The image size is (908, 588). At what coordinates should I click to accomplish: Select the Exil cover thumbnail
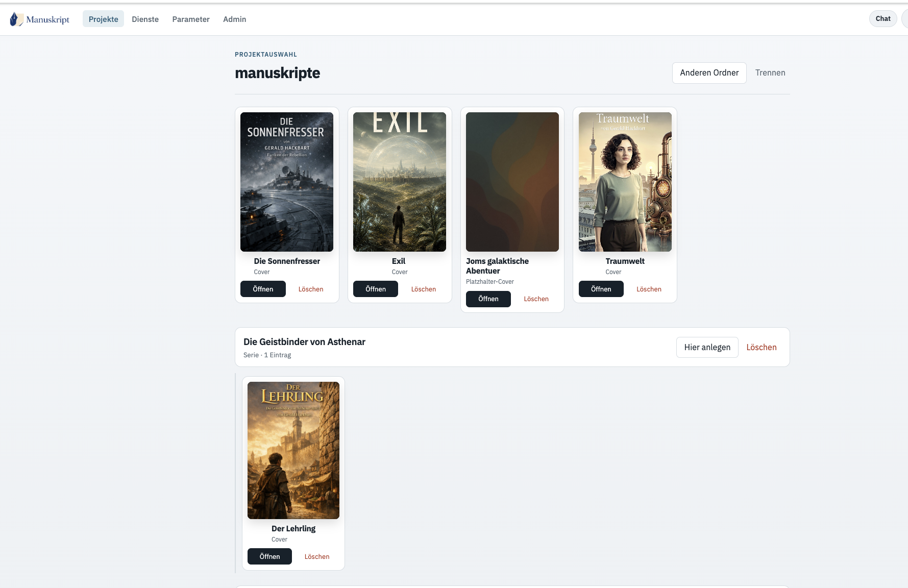pyautogui.click(x=400, y=182)
